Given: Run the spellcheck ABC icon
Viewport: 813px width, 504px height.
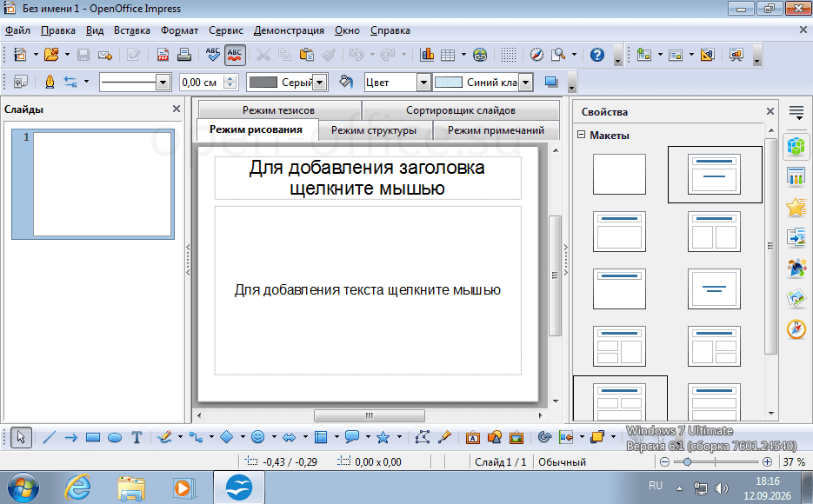Looking at the screenshot, I should [212, 55].
